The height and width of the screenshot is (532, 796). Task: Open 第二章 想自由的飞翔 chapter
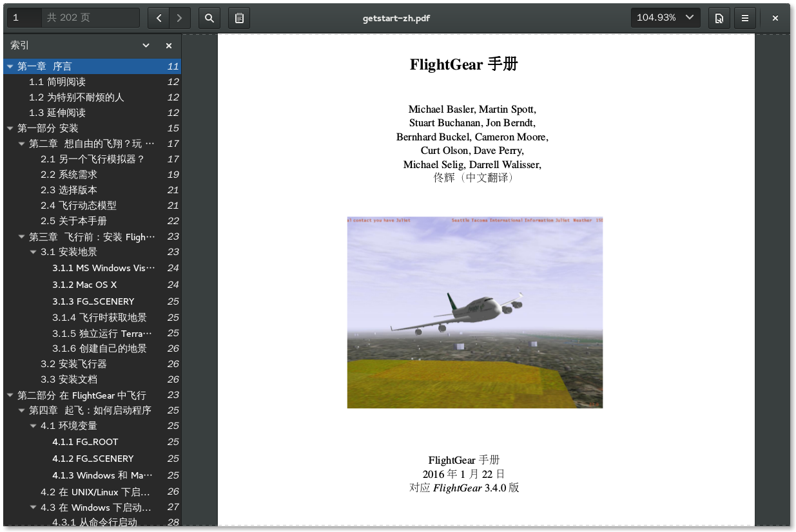coord(92,144)
